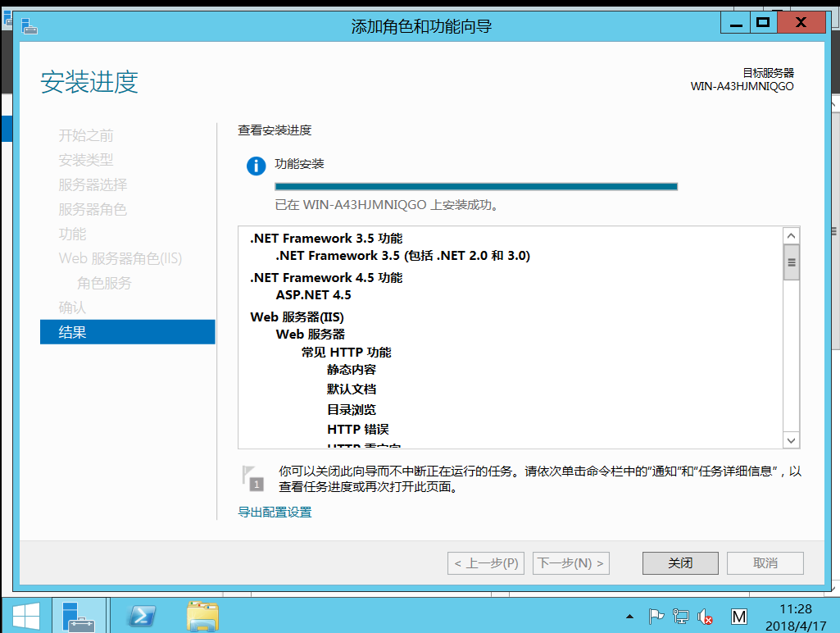Image resolution: width=840 pixels, height=633 pixels.
Task: Click the ASP.NET 4.5 entry
Action: point(313,295)
